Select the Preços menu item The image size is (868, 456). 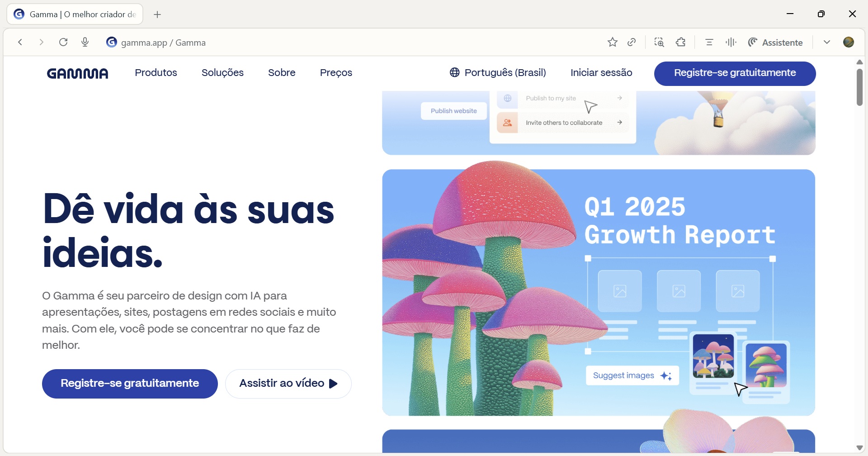coord(336,72)
